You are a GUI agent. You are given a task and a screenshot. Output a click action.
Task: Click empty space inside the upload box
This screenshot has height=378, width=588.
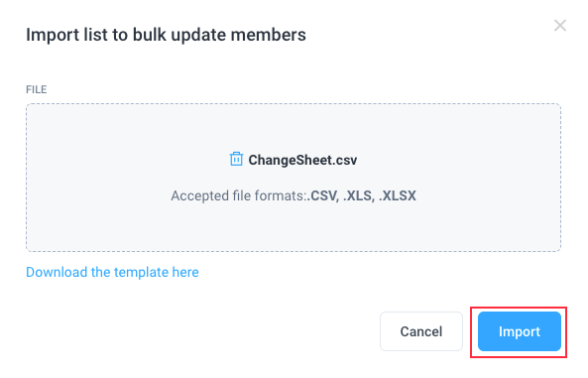[x=112, y=225]
